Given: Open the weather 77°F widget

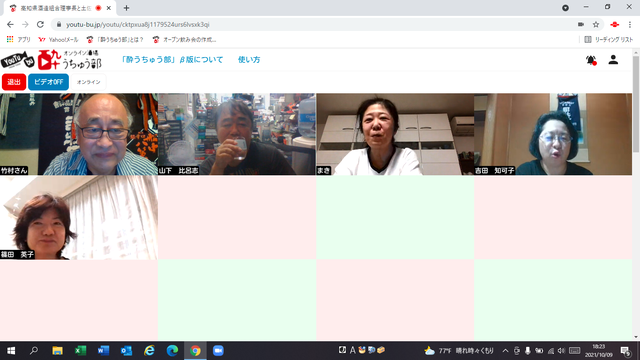Looking at the screenshot, I should pyautogui.click(x=459, y=351).
